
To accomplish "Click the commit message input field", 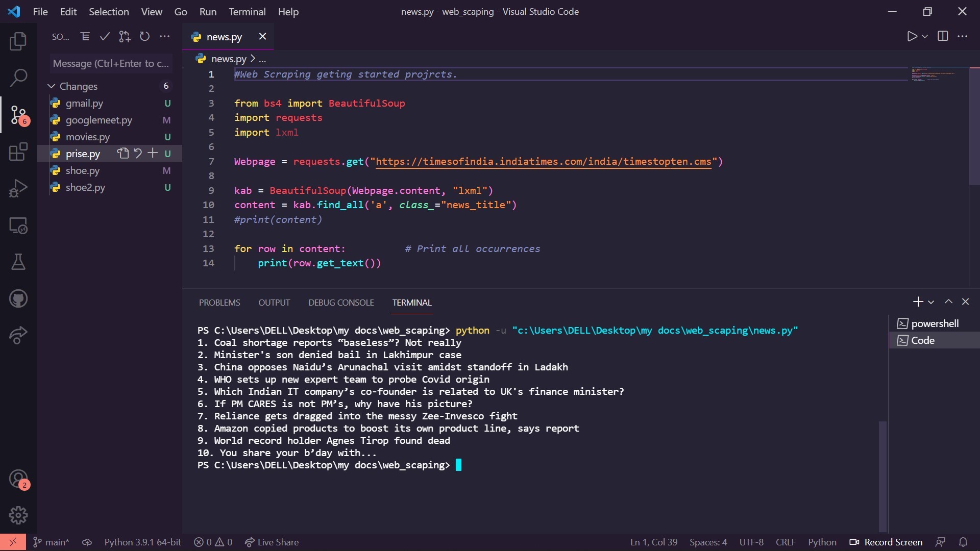I will coord(111,63).
